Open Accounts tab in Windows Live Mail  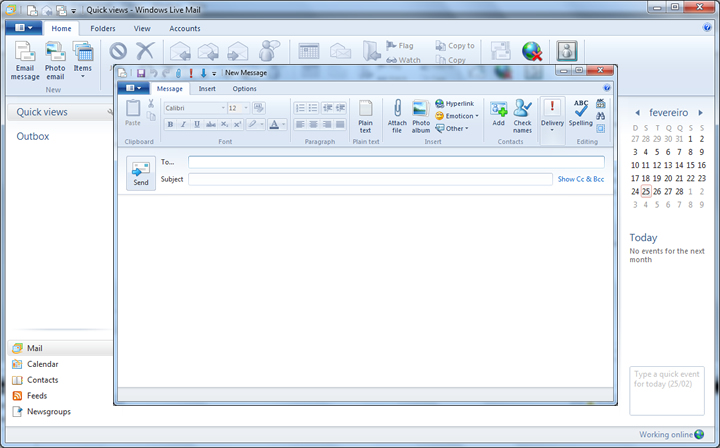point(185,28)
